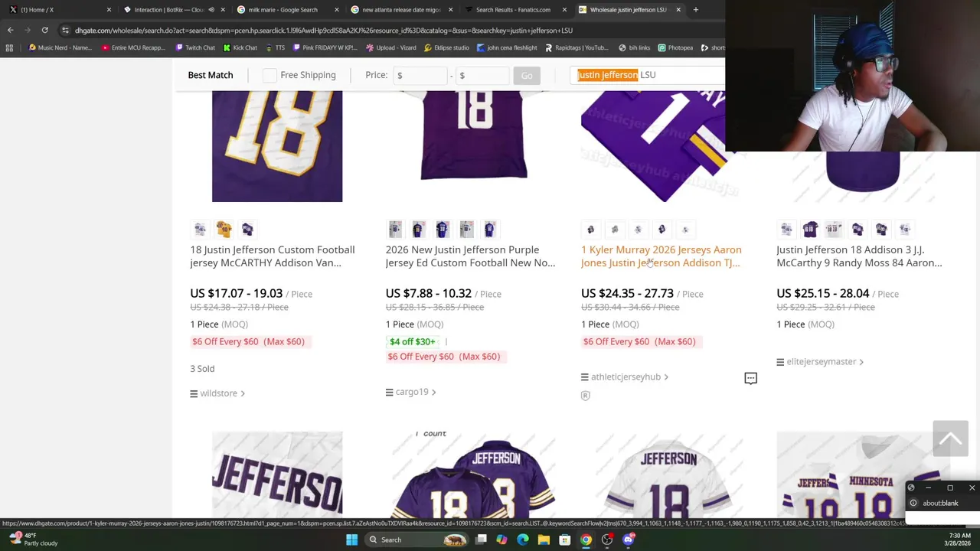Click the price filter Go button
The width and height of the screenshot is (980, 551).
point(527,75)
